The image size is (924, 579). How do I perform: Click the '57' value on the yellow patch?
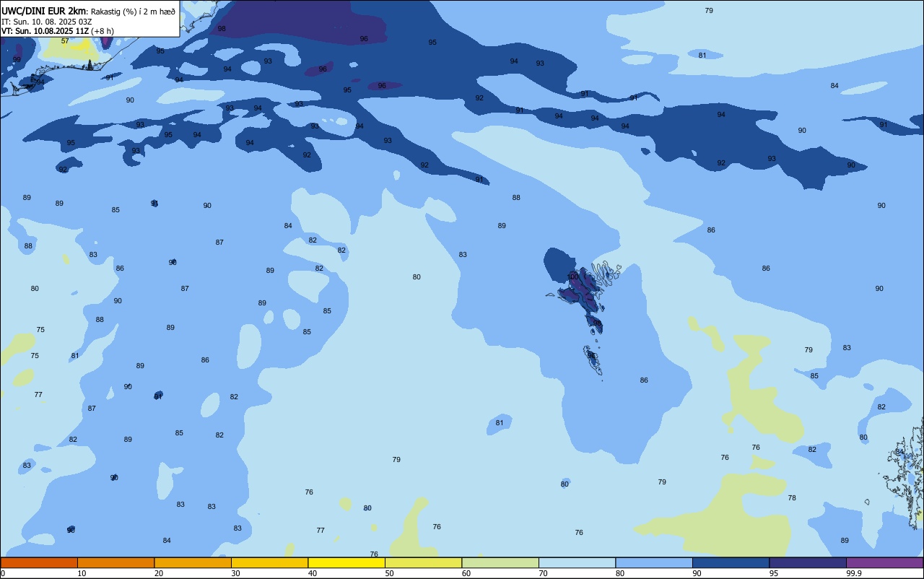pyautogui.click(x=65, y=40)
